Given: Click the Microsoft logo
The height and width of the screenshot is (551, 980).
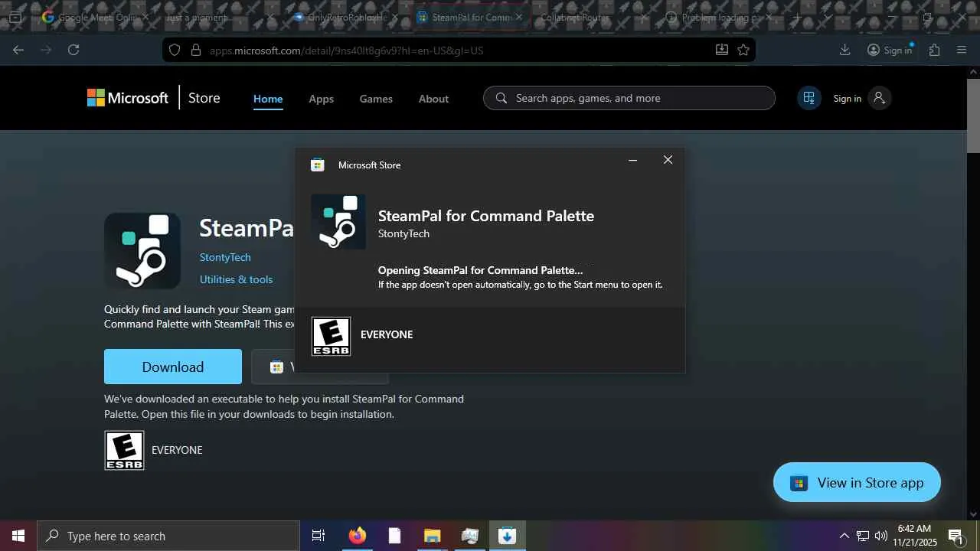Looking at the screenshot, I should tap(127, 98).
